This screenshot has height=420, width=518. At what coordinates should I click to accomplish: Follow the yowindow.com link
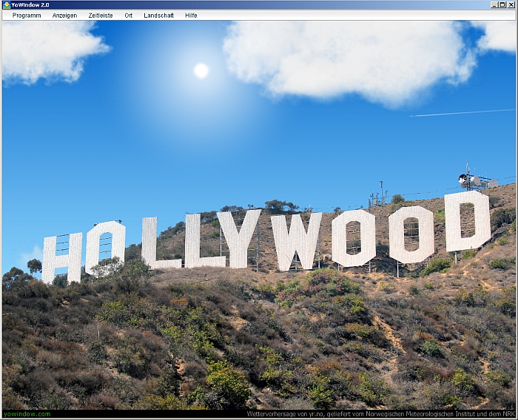27,414
